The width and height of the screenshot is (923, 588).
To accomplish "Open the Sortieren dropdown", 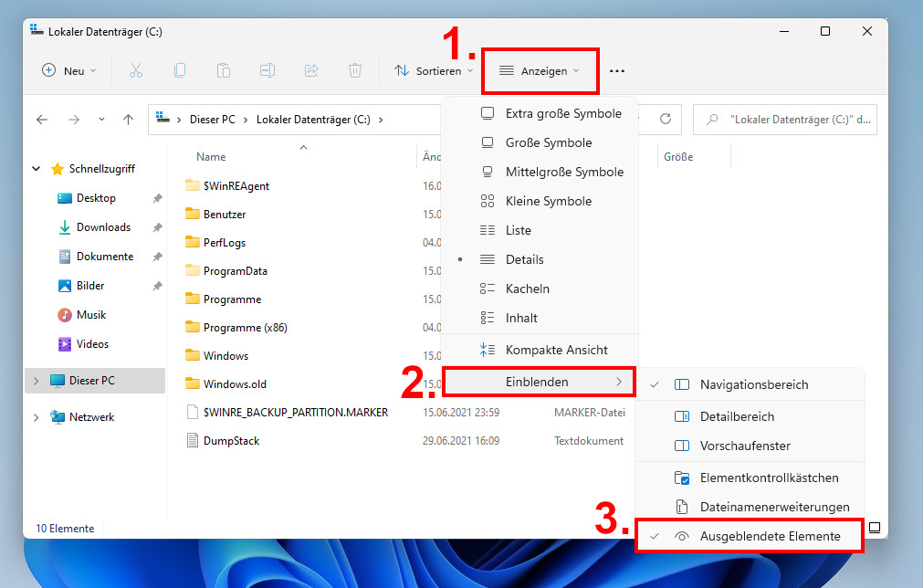I will tap(434, 70).
